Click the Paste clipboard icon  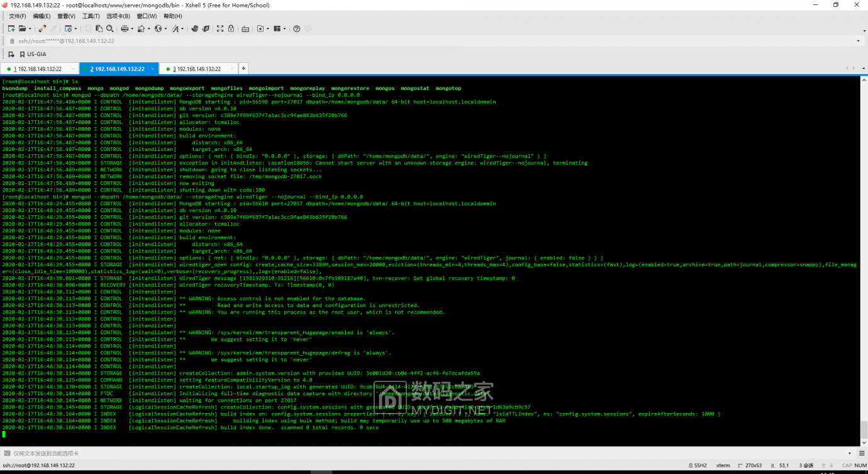(99, 28)
